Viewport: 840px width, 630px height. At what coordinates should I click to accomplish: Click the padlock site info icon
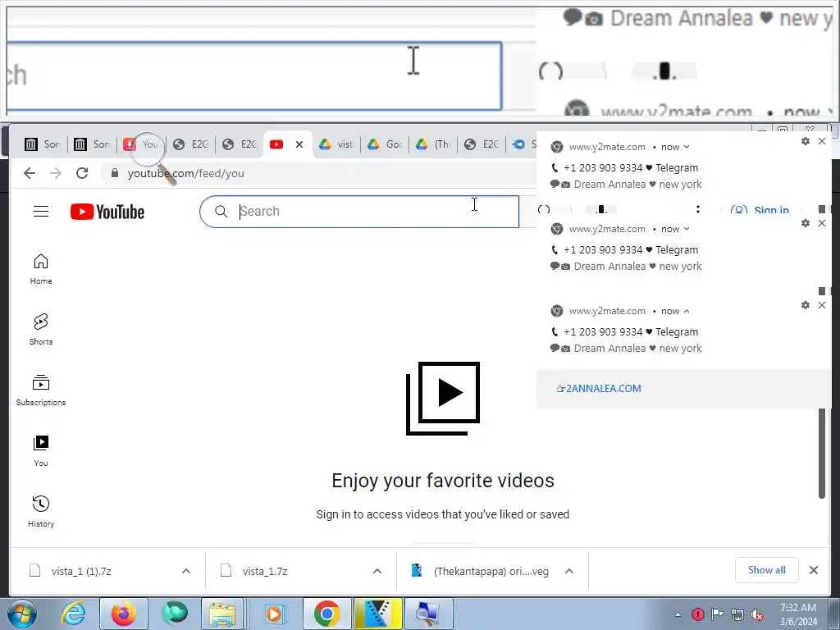pyautogui.click(x=115, y=173)
